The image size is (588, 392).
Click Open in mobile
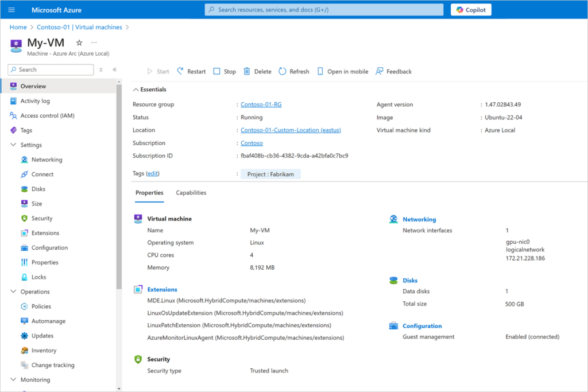(343, 71)
